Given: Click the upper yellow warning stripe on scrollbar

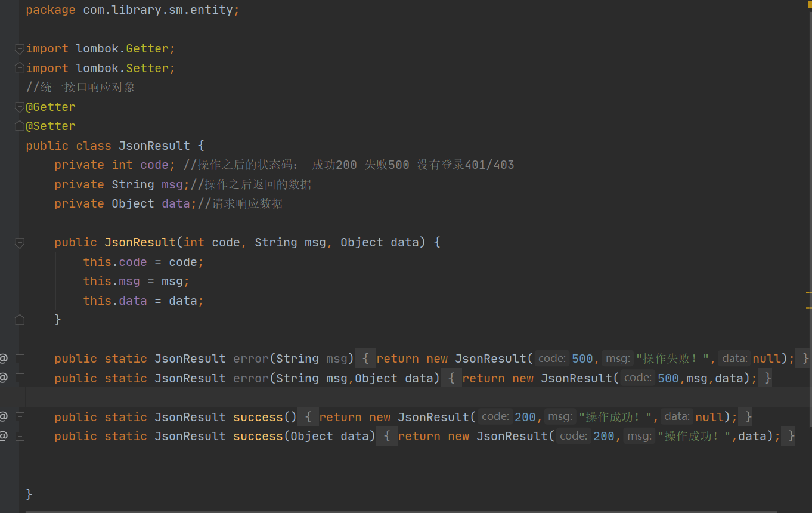Looking at the screenshot, I should [808, 293].
